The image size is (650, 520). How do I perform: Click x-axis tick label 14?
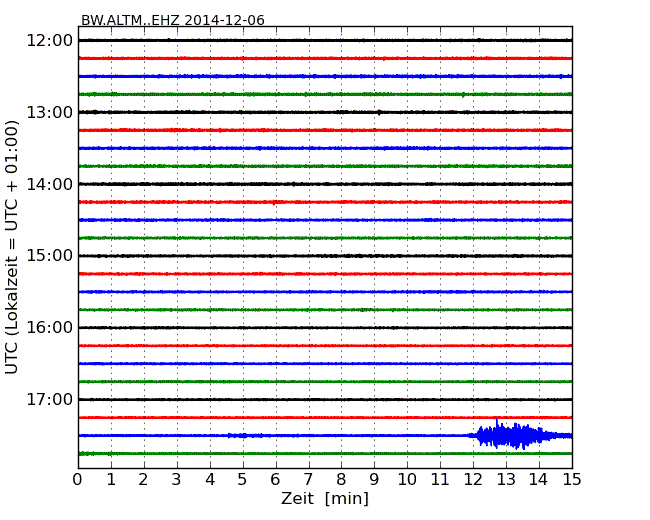[x=538, y=480]
